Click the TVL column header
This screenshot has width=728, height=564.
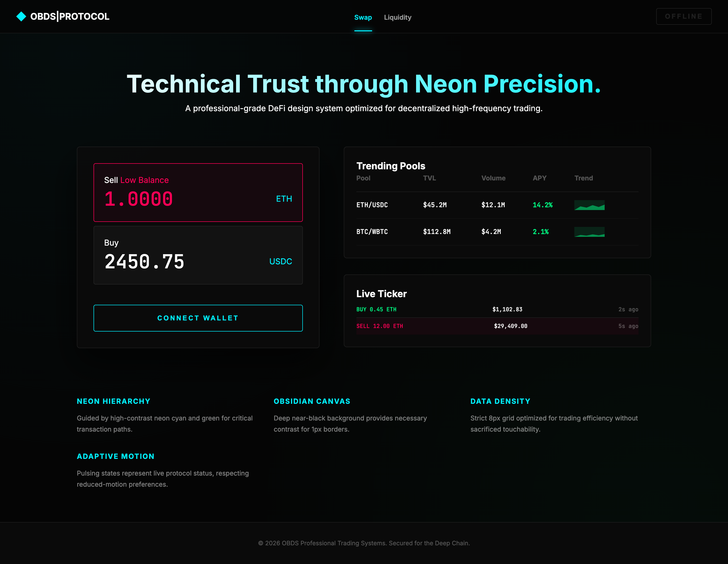pyautogui.click(x=429, y=178)
